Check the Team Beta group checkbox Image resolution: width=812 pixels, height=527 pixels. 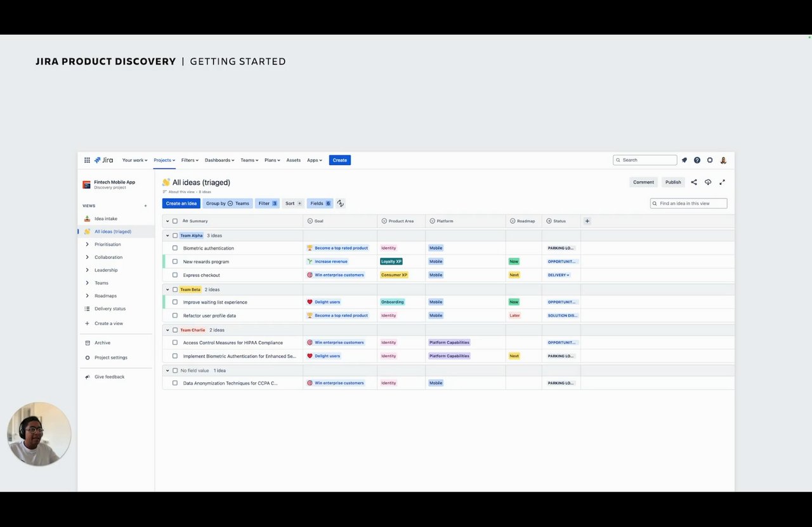point(175,290)
